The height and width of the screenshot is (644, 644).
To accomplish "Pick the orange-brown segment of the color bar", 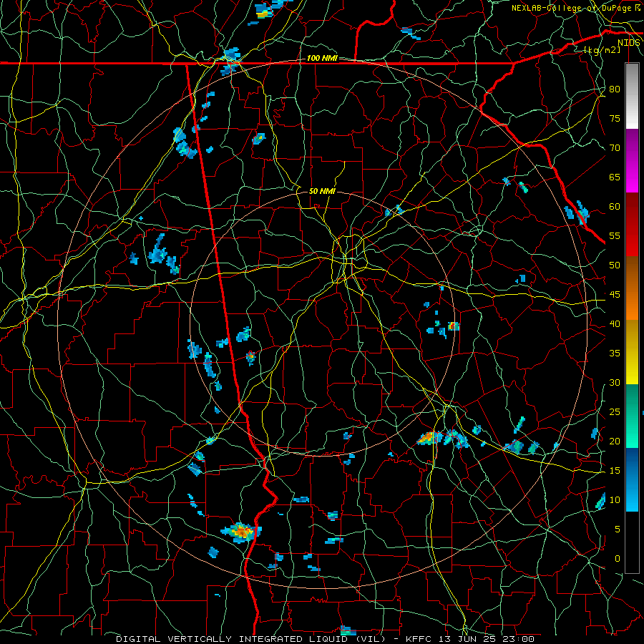I will click(x=632, y=288).
